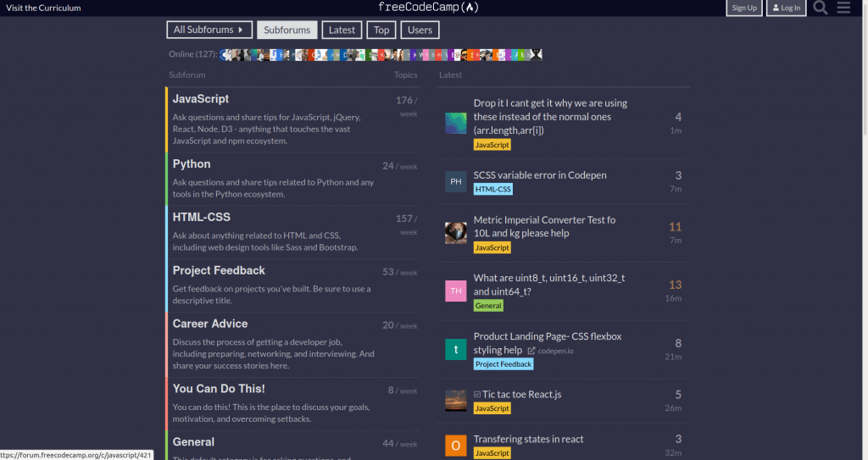Click the Log In button
The image size is (868, 460).
pyautogui.click(x=786, y=8)
